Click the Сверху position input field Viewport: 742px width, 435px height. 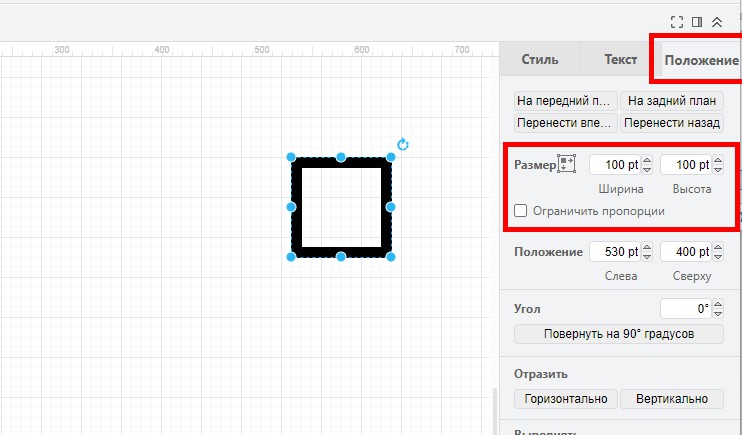click(x=685, y=252)
